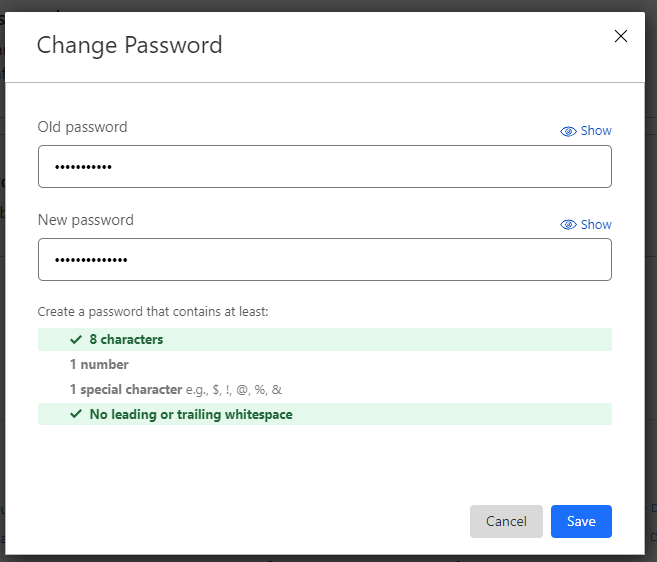Click the eye icon for Old password
657x562 pixels.
568,131
